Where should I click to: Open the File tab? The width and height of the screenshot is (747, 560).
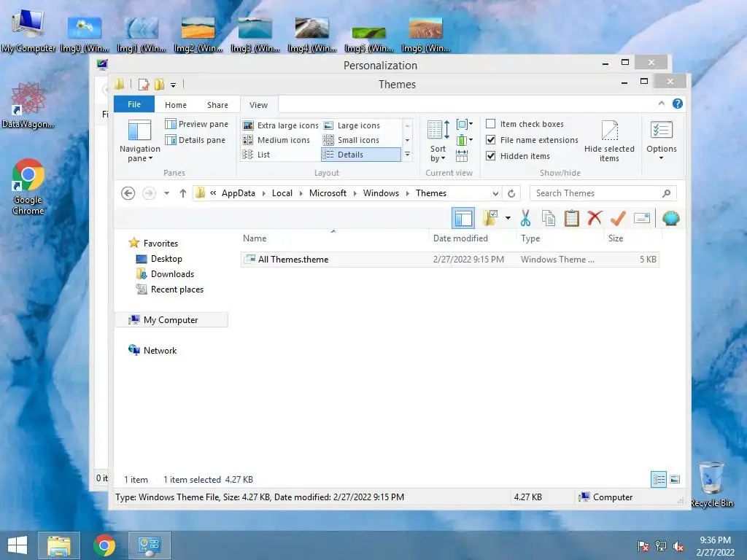134,104
